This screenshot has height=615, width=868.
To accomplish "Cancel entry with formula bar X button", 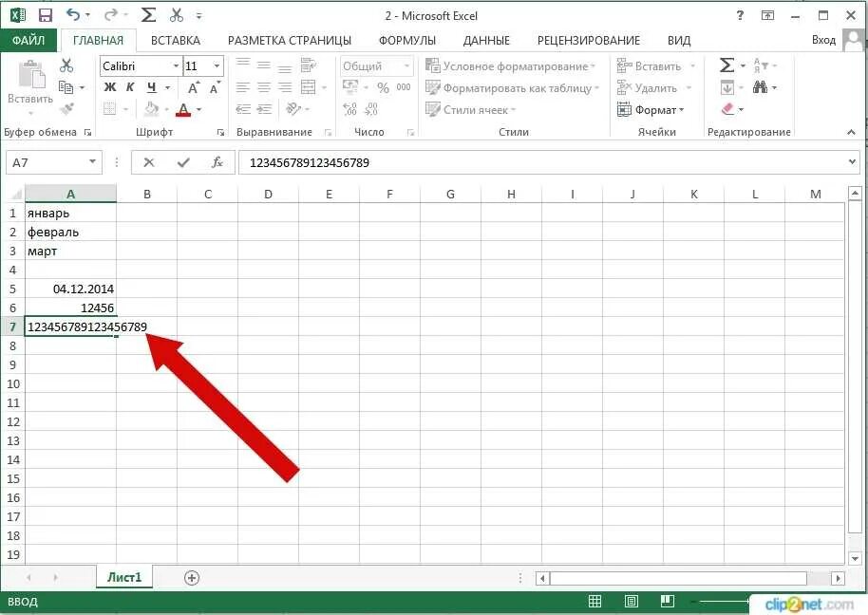I will coord(149,162).
